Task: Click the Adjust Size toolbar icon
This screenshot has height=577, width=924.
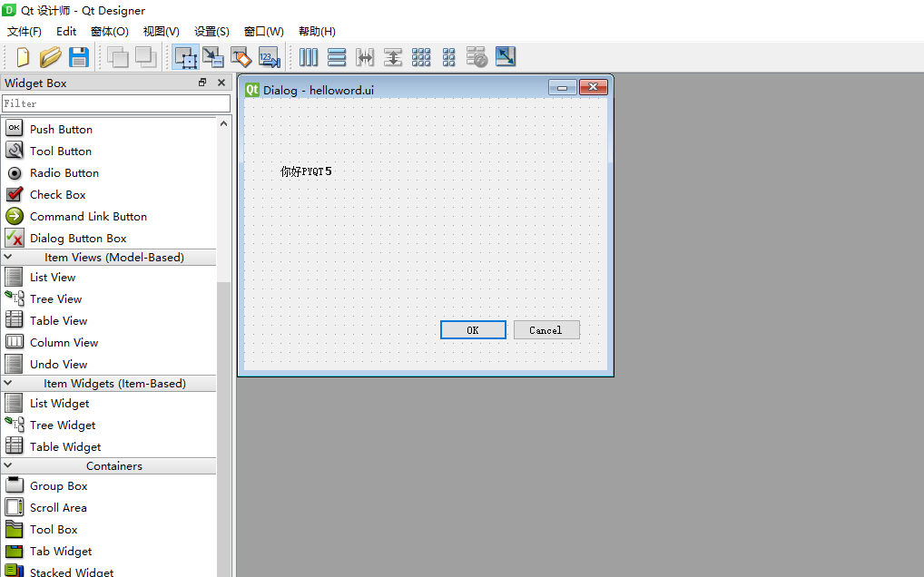Action: [x=506, y=56]
